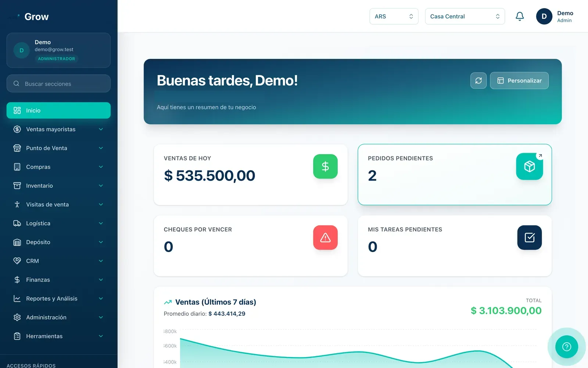The height and width of the screenshot is (368, 588).
Task: Open the Ventas mayoristas menu label
Action: point(51,129)
